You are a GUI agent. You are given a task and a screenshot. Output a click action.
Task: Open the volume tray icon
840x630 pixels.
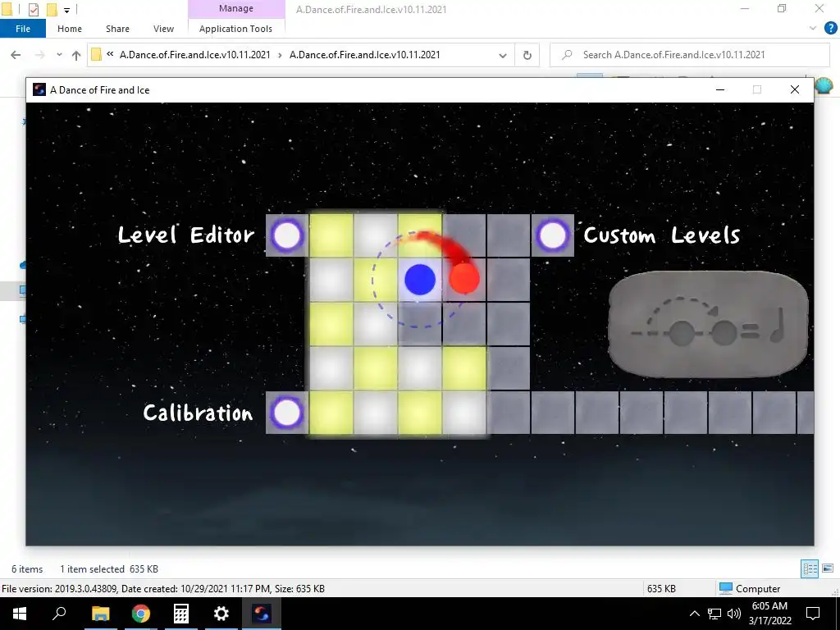click(x=734, y=614)
